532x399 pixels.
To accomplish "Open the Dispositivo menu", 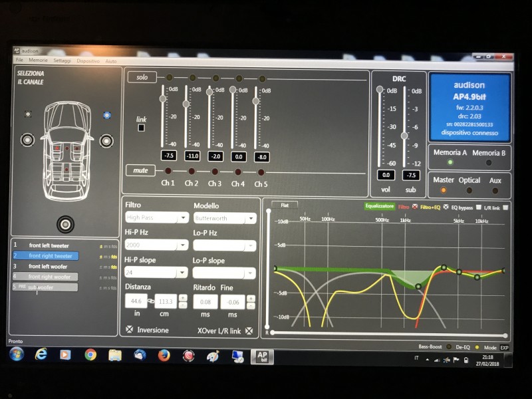I will tap(88, 61).
